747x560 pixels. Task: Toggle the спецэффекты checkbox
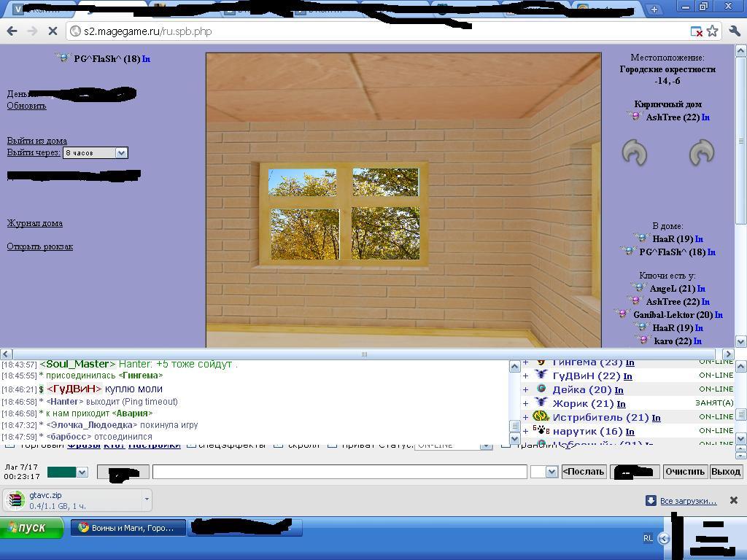191,446
